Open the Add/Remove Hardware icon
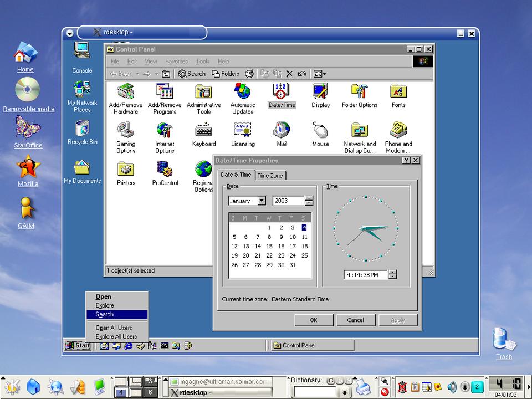Image resolution: width=532 pixels, height=399 pixels. [126, 91]
